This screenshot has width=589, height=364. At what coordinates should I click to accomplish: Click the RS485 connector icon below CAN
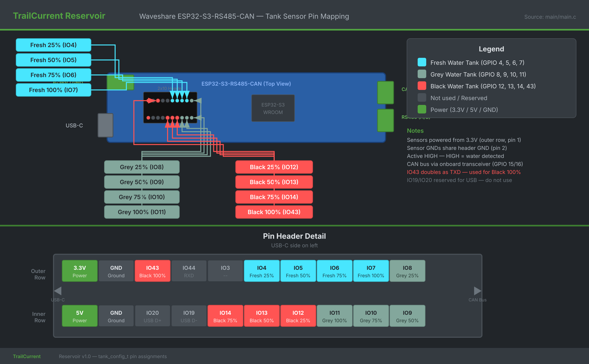click(x=386, y=121)
